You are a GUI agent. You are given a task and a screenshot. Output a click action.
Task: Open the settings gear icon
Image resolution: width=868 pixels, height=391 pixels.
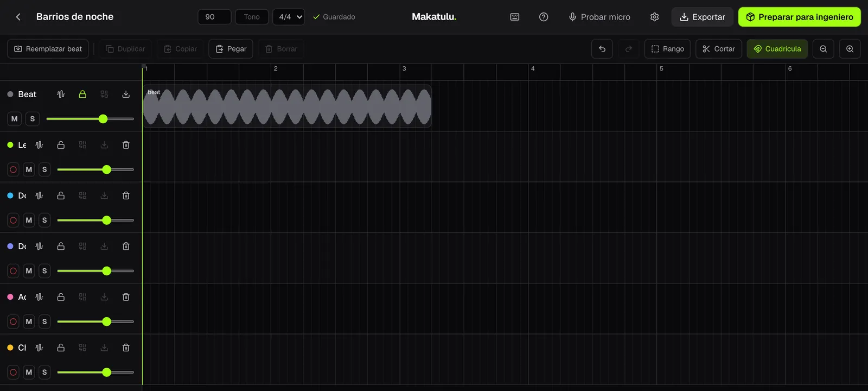(655, 17)
